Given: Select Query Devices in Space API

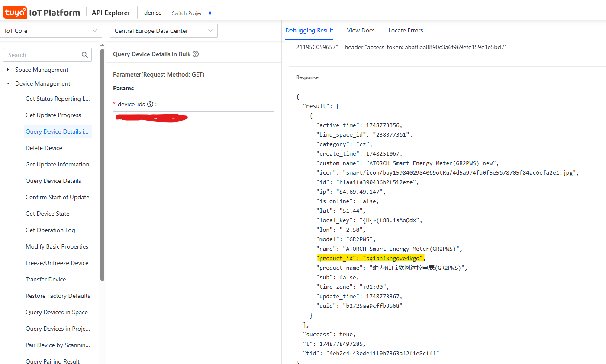Looking at the screenshot, I should click(56, 312).
